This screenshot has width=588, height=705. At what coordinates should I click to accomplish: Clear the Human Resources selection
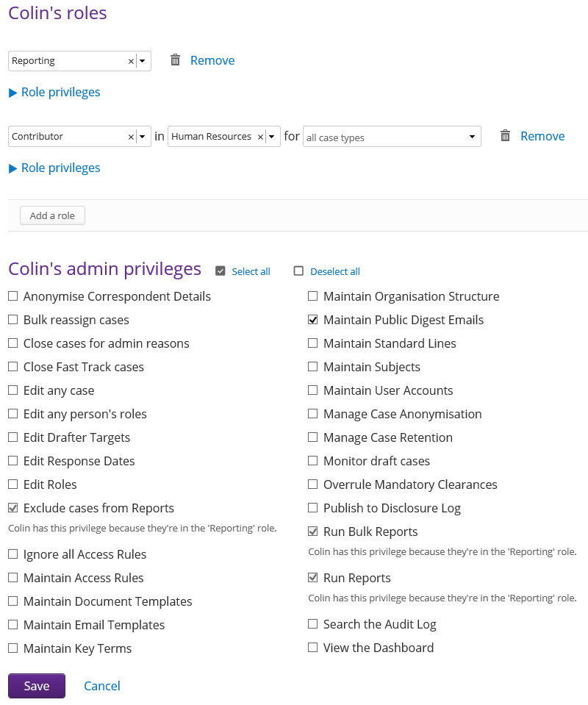(260, 137)
